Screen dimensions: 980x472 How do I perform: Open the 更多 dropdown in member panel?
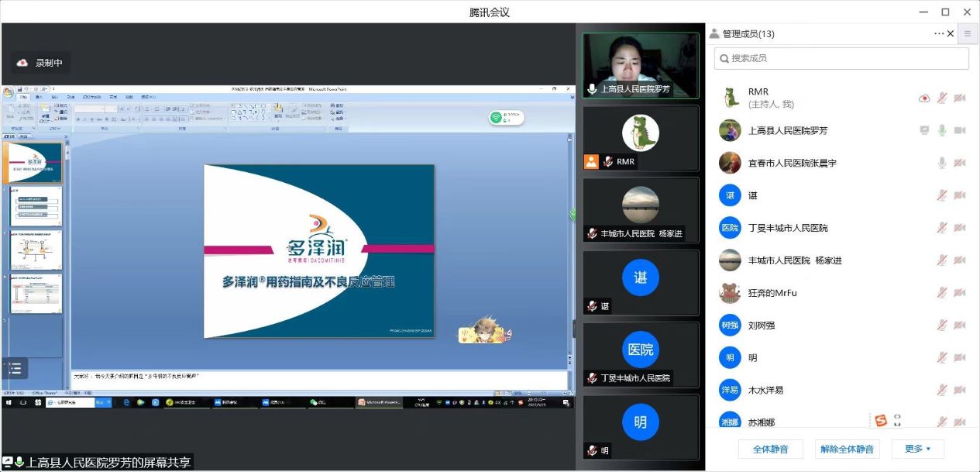pyautogui.click(x=917, y=449)
